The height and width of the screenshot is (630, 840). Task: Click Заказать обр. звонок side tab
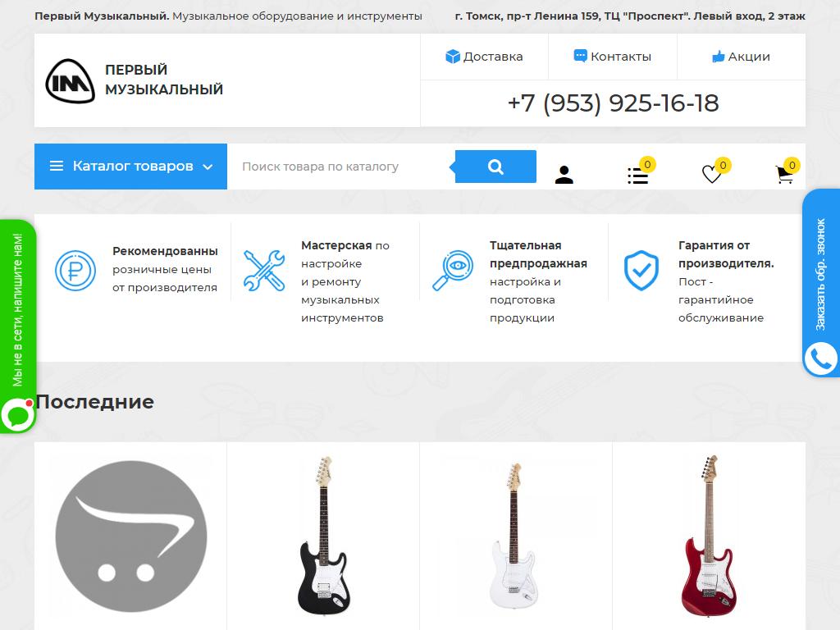pos(820,274)
